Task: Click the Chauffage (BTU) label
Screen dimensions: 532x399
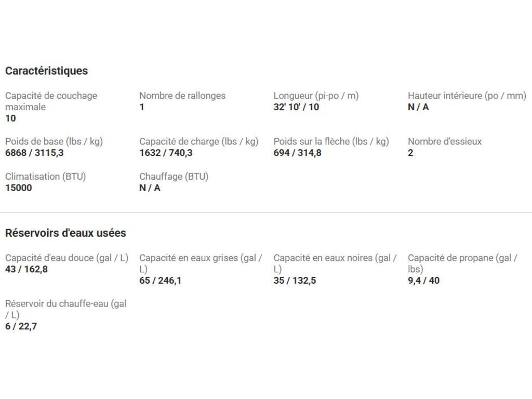Action: [x=174, y=176]
